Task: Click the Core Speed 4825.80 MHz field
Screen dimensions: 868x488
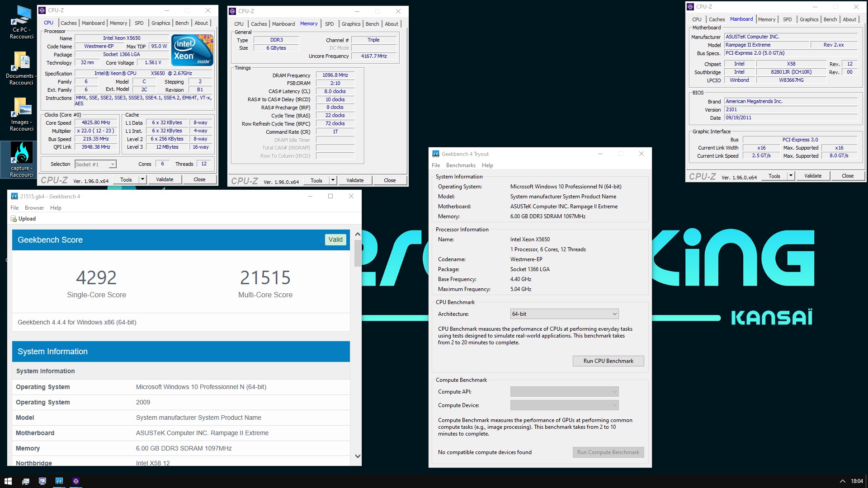Action: click(x=96, y=123)
